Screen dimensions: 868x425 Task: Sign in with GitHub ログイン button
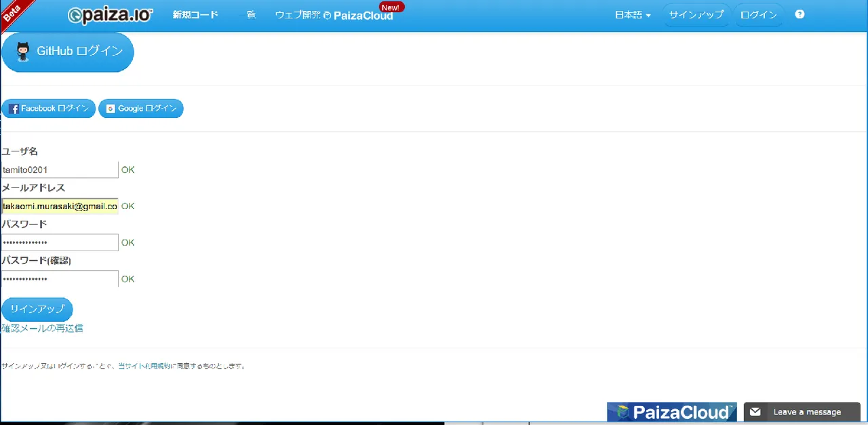point(68,52)
